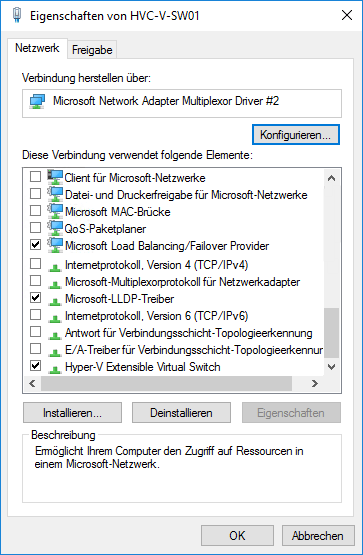Click the list scroll-down arrow

tap(332, 367)
